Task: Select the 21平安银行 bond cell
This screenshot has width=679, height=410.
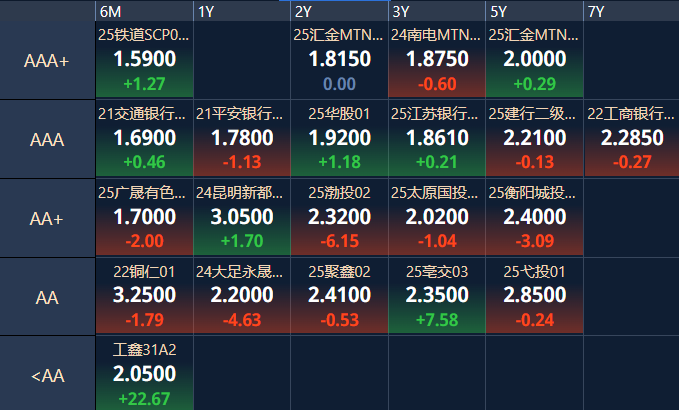Action: (x=241, y=139)
